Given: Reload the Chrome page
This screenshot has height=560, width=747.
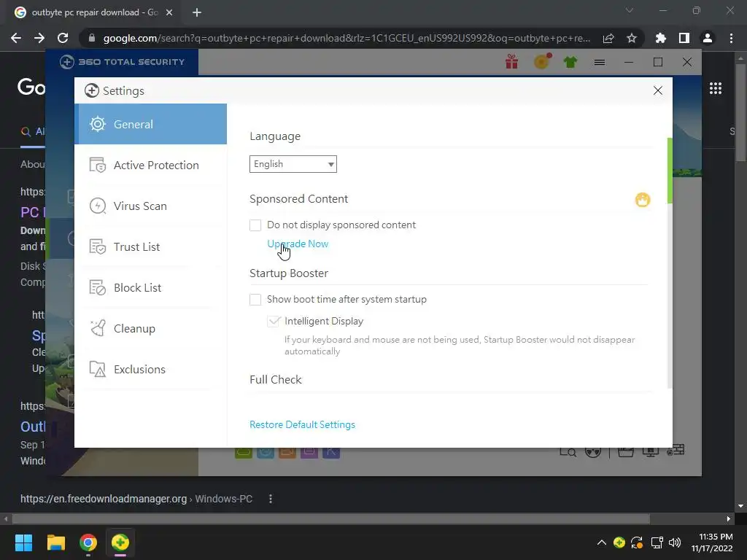Looking at the screenshot, I should point(63,38).
